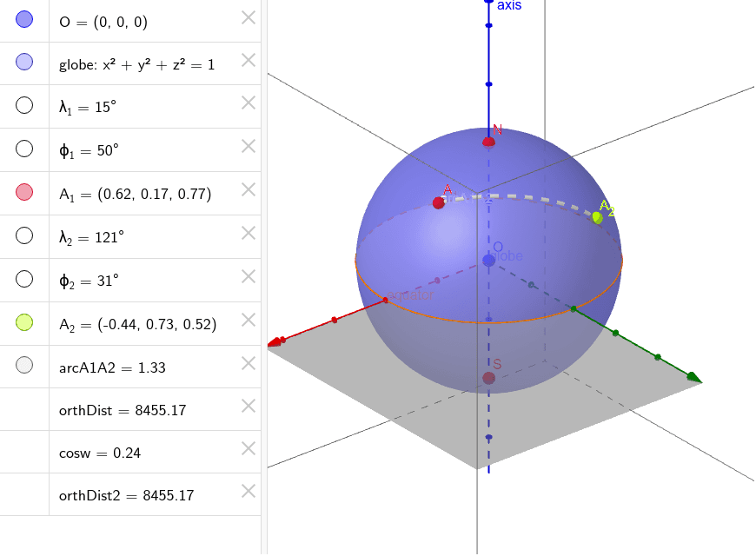Remove the ϕ₁ = 50° entry
Viewport: 756px width, 556px height.
249,146
